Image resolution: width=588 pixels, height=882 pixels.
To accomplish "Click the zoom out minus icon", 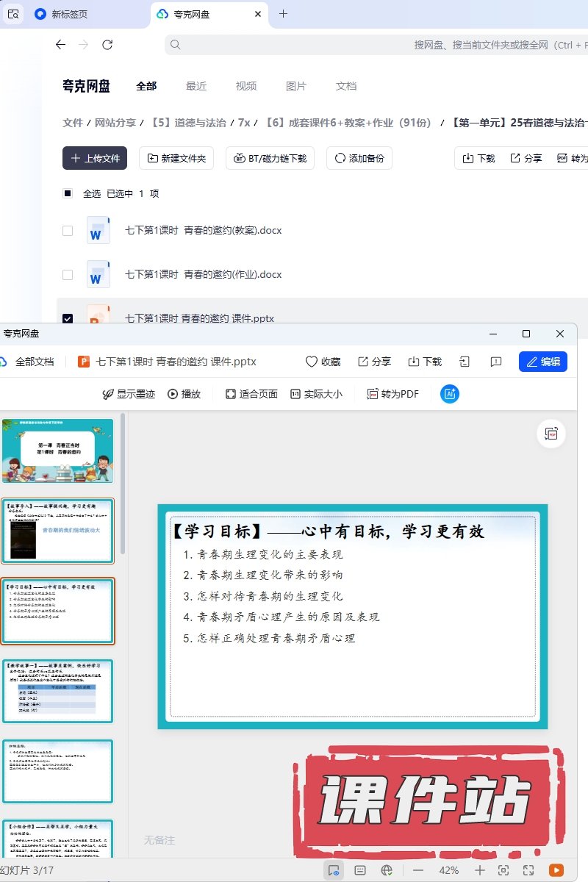I will pyautogui.click(x=418, y=870).
